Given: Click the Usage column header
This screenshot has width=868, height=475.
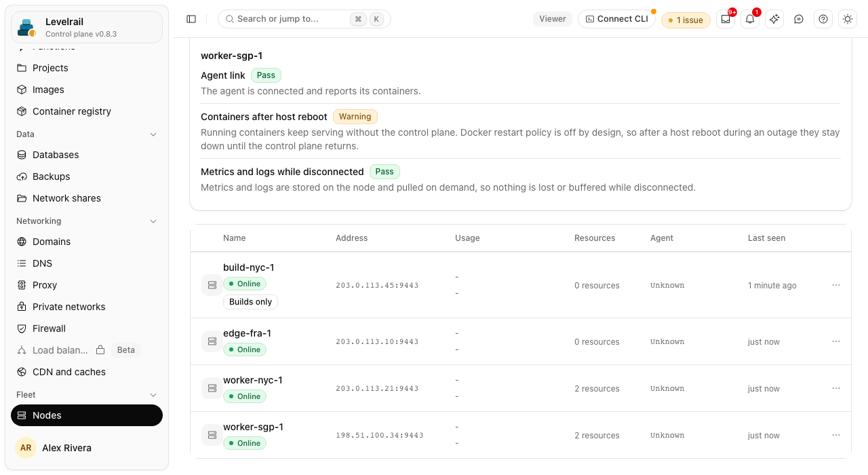Looking at the screenshot, I should pos(467,238).
